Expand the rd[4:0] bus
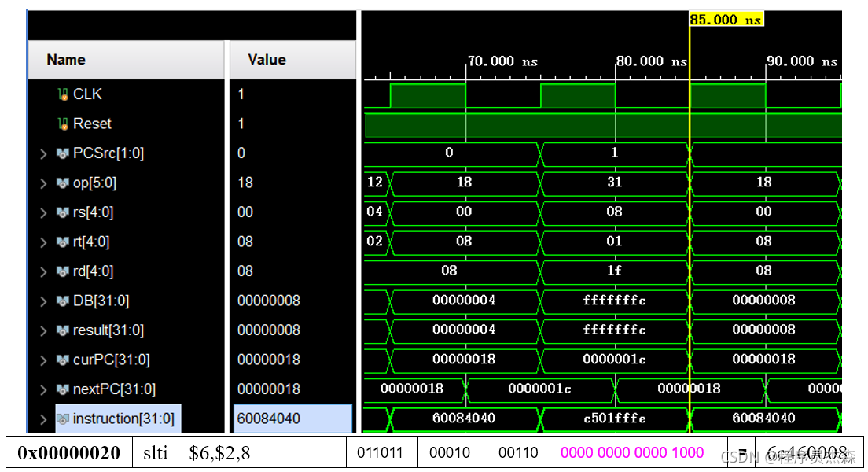Viewport: 868px width, 472px height. click(x=43, y=272)
